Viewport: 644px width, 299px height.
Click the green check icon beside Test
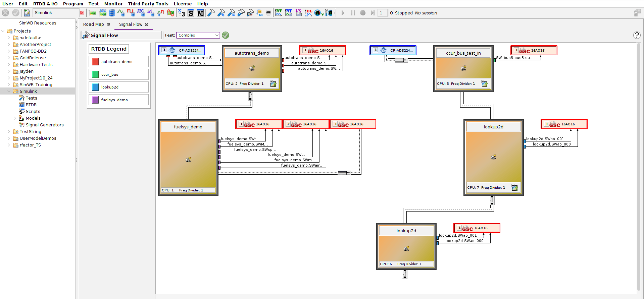point(226,35)
